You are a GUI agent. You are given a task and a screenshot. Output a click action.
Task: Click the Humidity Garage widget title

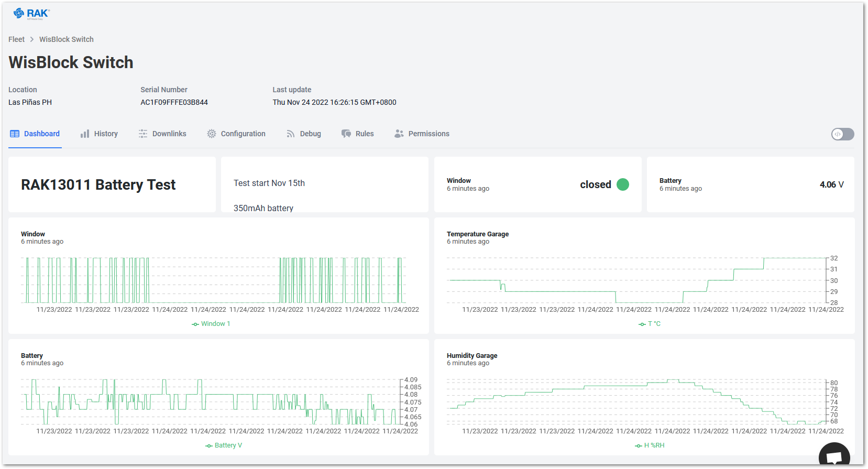(x=472, y=356)
